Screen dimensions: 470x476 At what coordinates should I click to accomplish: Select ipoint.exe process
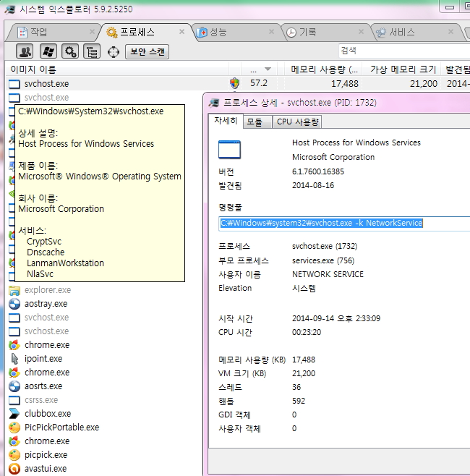click(43, 359)
